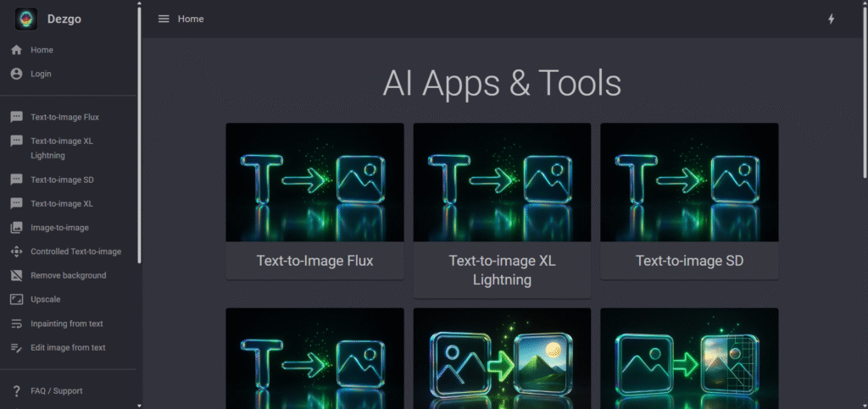Image resolution: width=868 pixels, height=409 pixels.
Task: Click the Text-to-image SD sidebar icon
Action: click(17, 180)
